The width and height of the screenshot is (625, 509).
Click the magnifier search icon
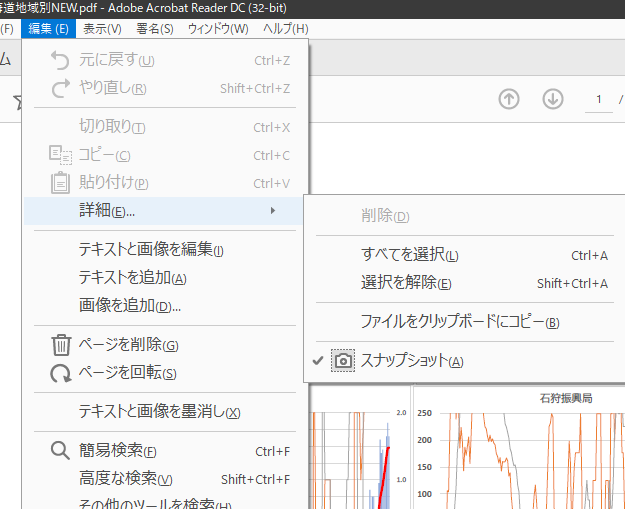(60, 451)
